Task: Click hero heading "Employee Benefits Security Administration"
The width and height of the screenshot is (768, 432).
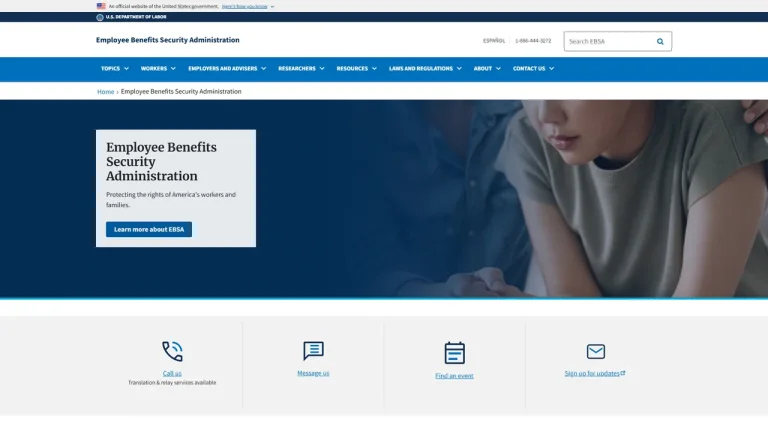Action: (x=162, y=162)
